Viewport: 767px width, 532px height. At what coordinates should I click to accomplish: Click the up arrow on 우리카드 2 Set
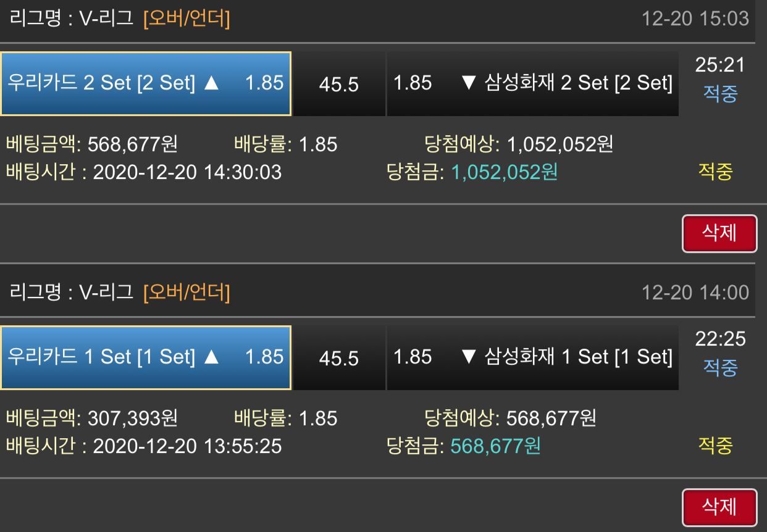click(x=211, y=83)
